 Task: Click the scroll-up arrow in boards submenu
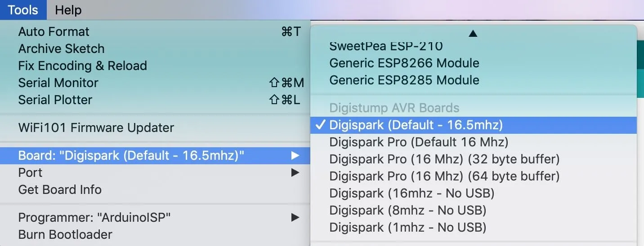(473, 33)
